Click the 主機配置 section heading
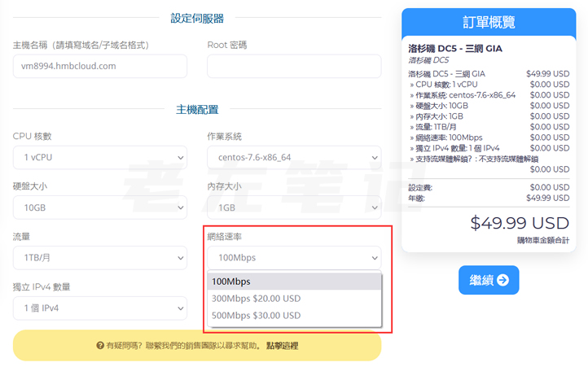Viewport: 588px width, 367px height. 197,110
